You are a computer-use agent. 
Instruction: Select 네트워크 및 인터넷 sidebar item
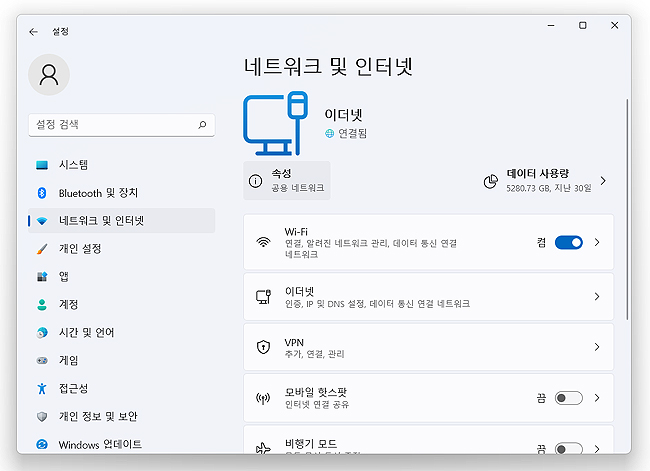click(121, 221)
